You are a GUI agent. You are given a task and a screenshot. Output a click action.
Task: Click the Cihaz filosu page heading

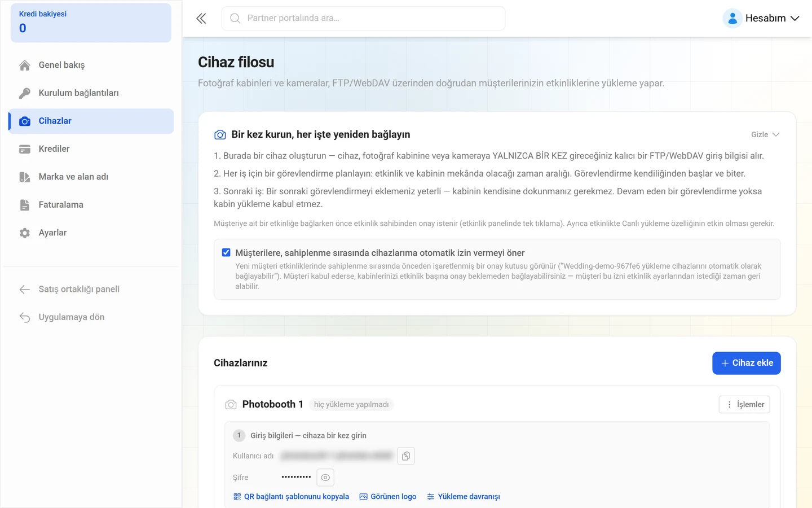[x=236, y=62]
